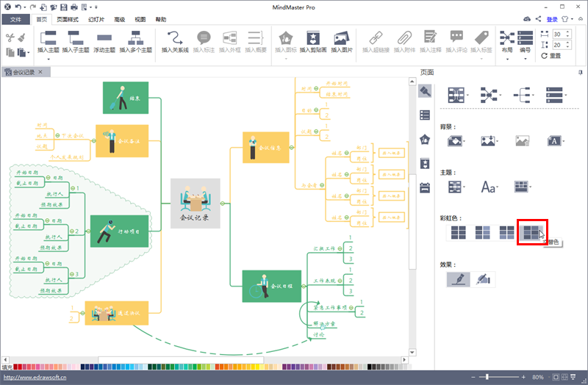Click the Reset (重置) button

point(551,56)
